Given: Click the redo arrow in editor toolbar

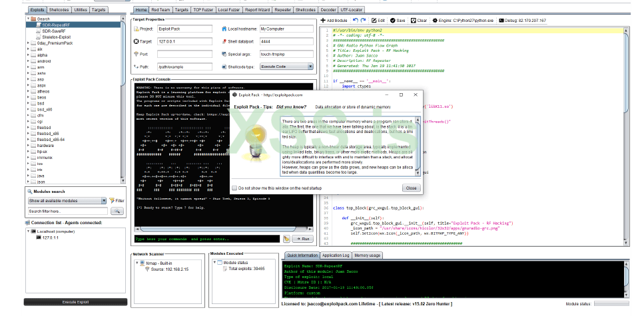Looking at the screenshot, I should pos(364,21).
